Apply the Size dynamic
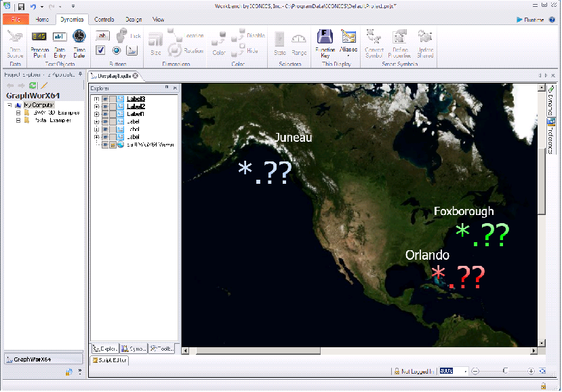Screen dimensions: 562x392 coord(157,42)
